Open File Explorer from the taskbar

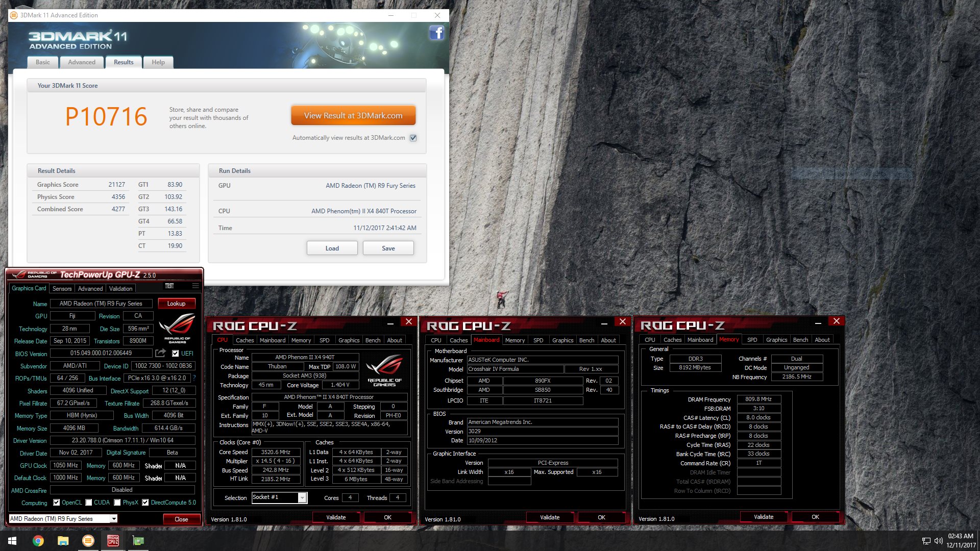(x=63, y=541)
